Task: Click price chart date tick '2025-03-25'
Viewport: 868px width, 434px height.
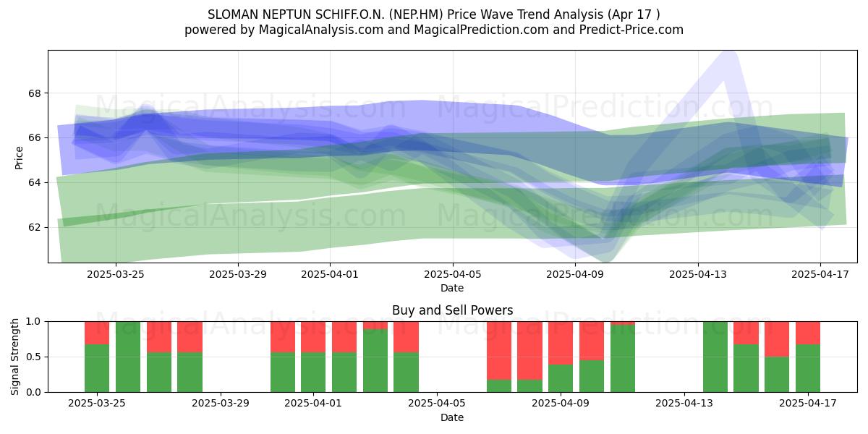Action: click(x=115, y=274)
